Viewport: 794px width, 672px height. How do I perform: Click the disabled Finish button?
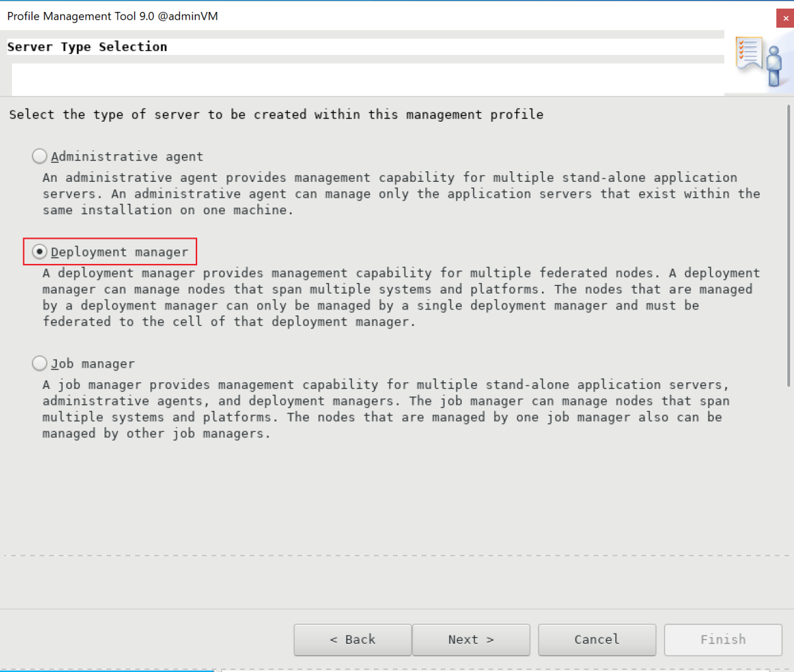click(x=723, y=640)
